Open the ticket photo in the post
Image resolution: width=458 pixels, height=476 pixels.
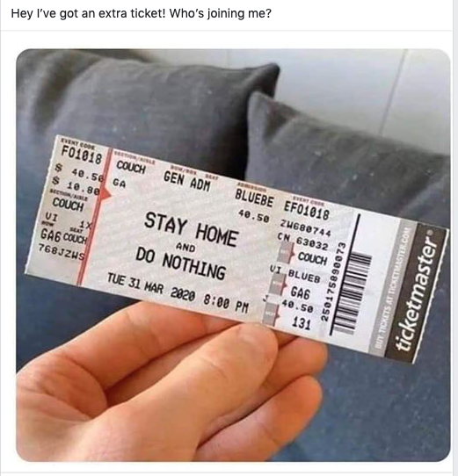(233, 255)
